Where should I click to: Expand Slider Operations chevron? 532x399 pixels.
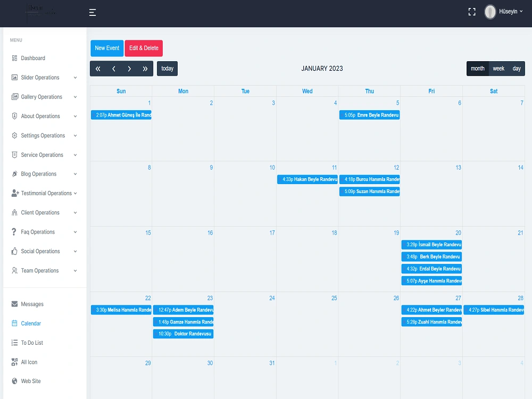tap(75, 78)
